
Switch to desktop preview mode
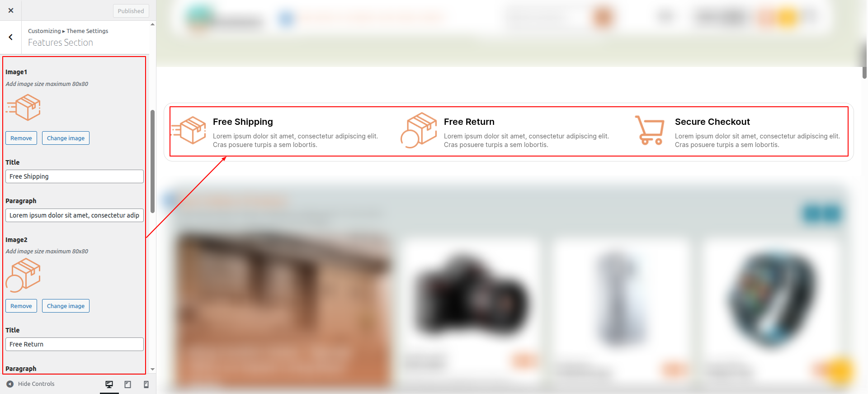point(109,385)
